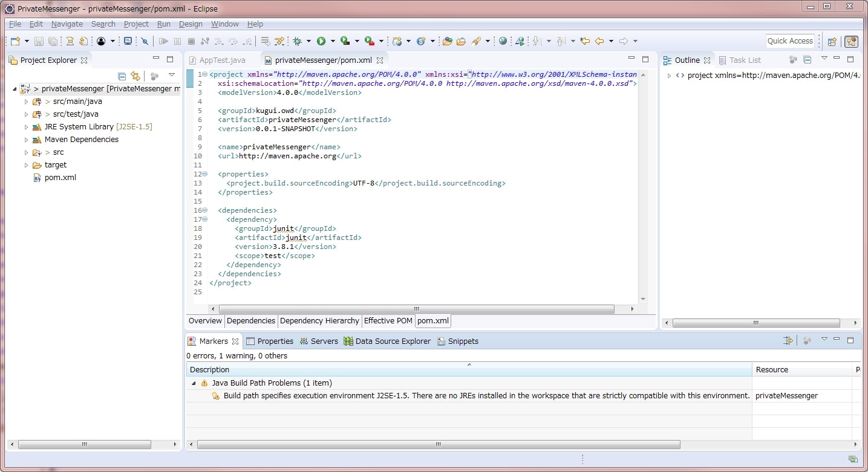
Task: Click the Open Type icon in toolbar
Action: point(448,41)
